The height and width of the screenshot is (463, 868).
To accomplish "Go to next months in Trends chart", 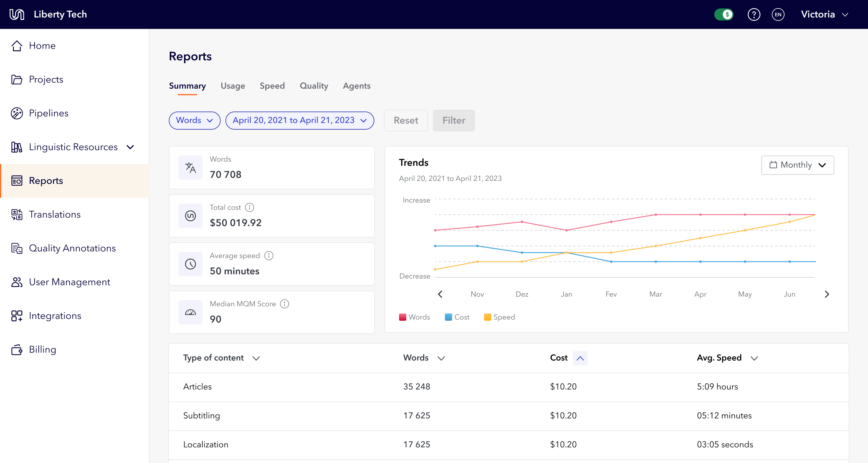I will point(826,294).
